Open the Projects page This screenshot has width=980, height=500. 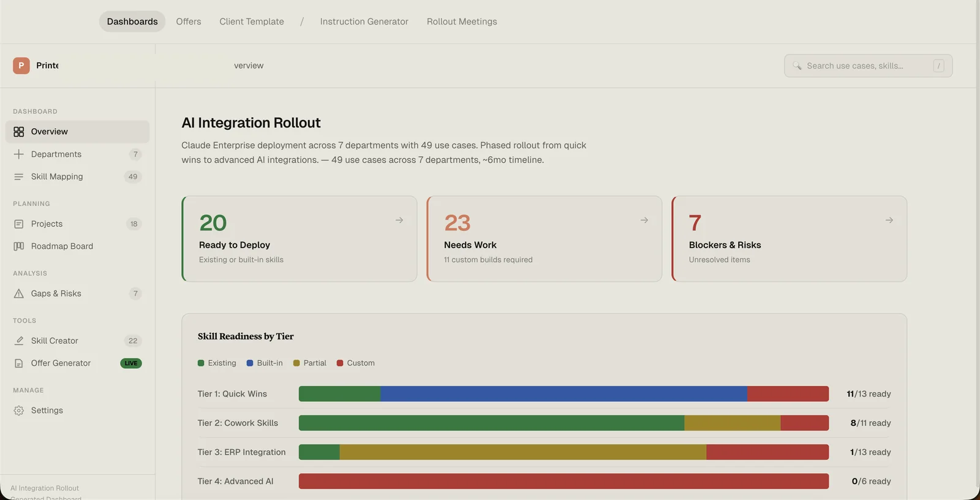[77, 224]
